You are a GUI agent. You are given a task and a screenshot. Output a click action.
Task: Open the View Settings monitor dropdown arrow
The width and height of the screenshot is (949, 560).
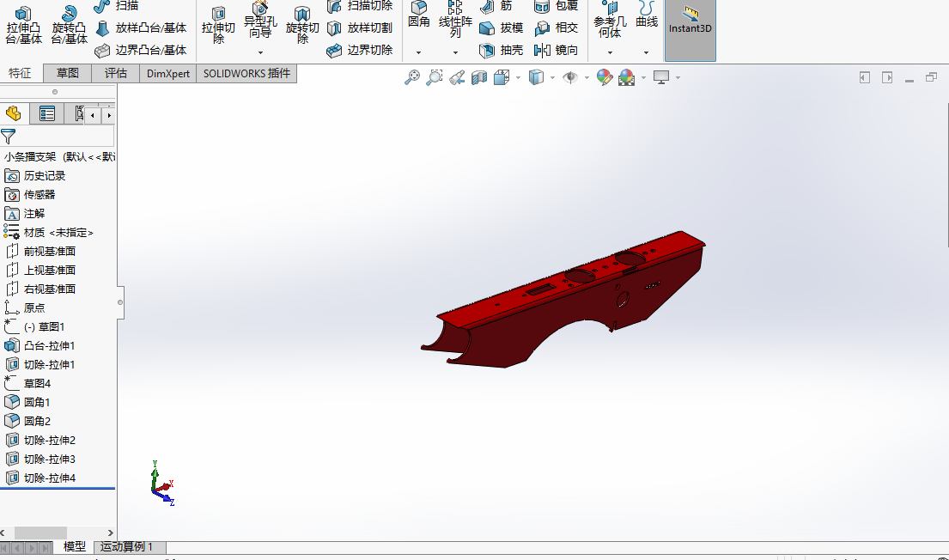click(678, 77)
